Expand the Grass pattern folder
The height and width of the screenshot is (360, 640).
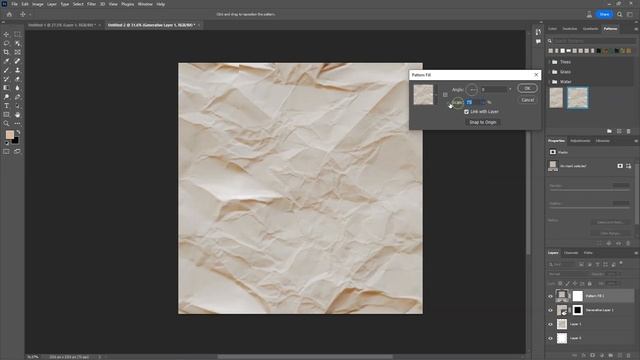pos(549,72)
